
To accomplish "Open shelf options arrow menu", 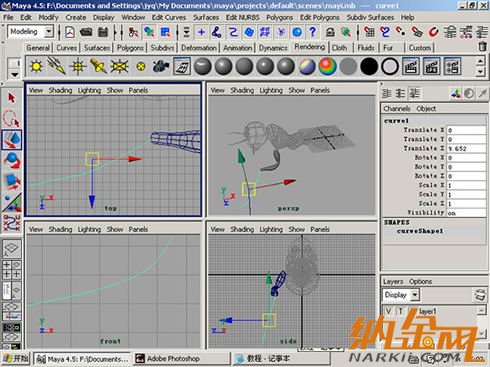I will click(x=15, y=74).
